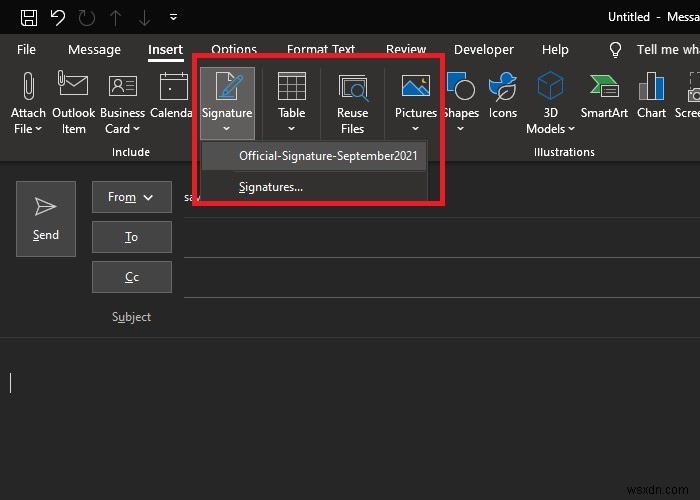Click the 3D Models cube icon
Image resolution: width=700 pixels, height=500 pixels.
coord(550,85)
